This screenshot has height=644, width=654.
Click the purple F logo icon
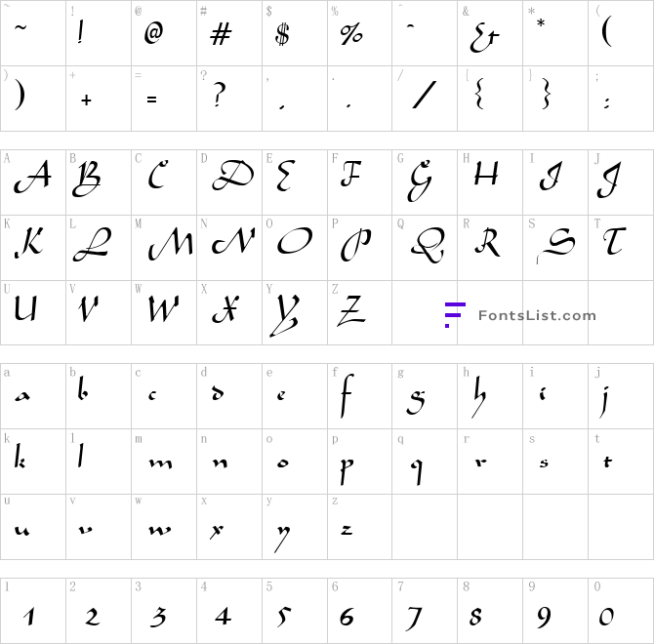pos(455,315)
